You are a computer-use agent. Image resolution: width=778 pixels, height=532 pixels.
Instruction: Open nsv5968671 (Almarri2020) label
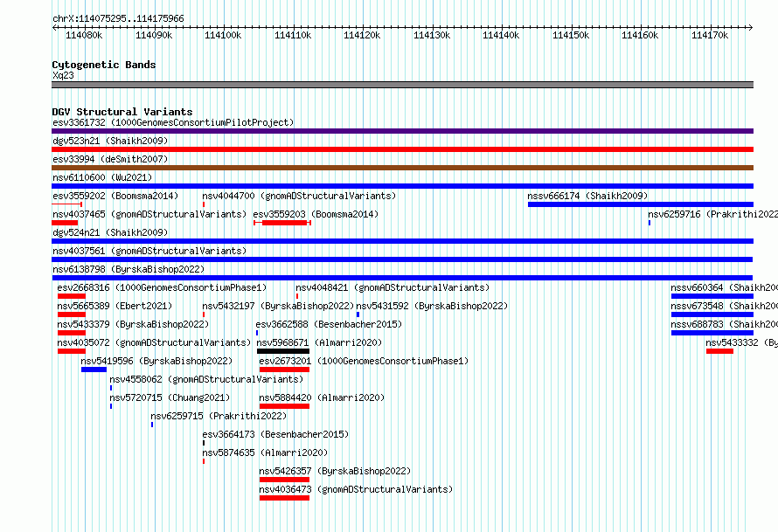(319, 342)
